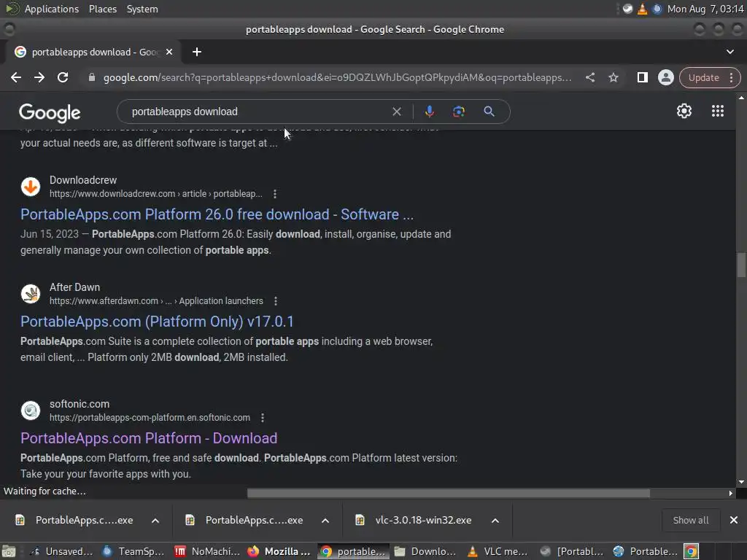Click the vertical scrollbar thumb

pos(741,265)
